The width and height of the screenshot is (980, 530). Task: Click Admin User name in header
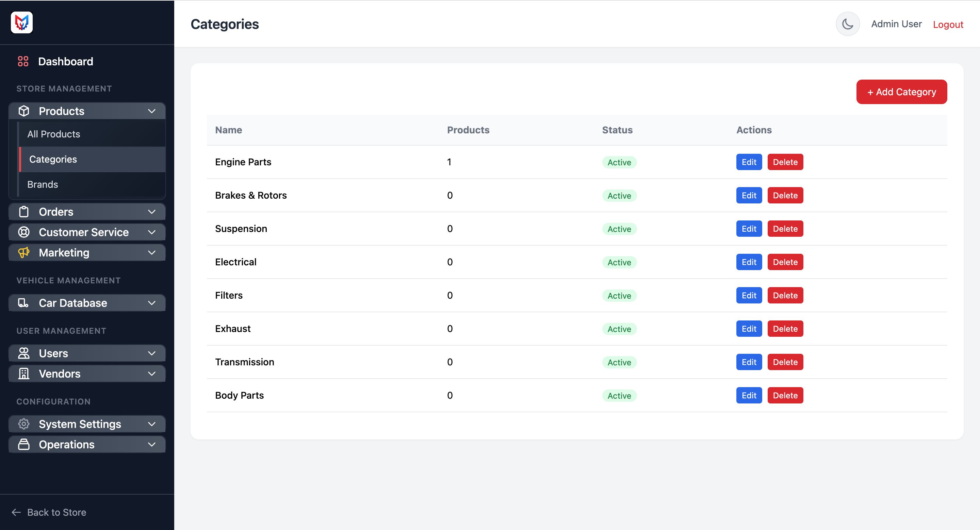coord(896,24)
